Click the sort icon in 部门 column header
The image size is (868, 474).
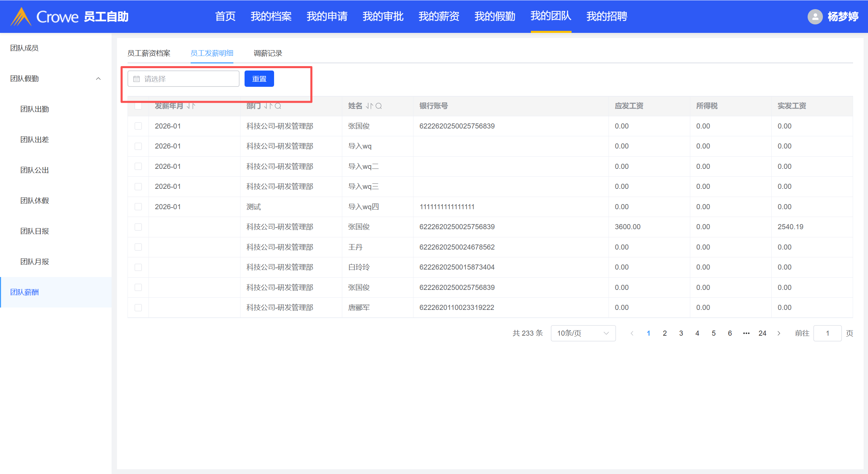tap(268, 106)
